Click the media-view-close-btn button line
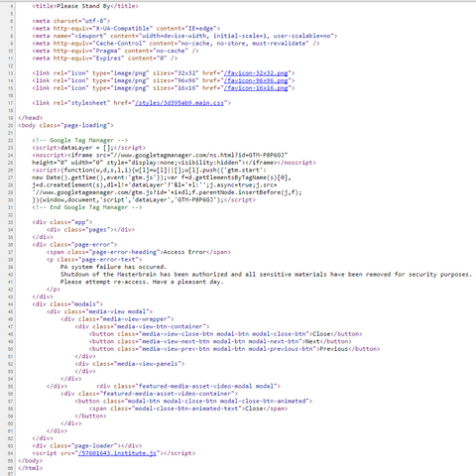476x476 pixels. click(x=225, y=334)
